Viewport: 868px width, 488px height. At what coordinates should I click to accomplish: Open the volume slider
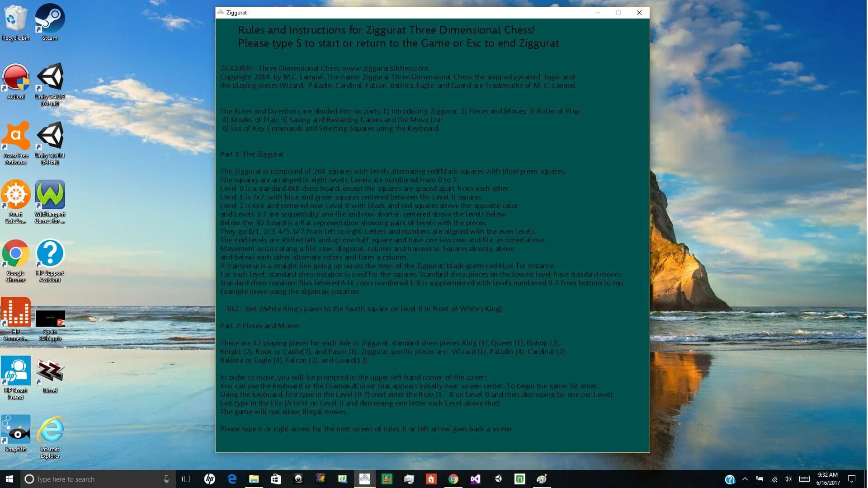788,479
